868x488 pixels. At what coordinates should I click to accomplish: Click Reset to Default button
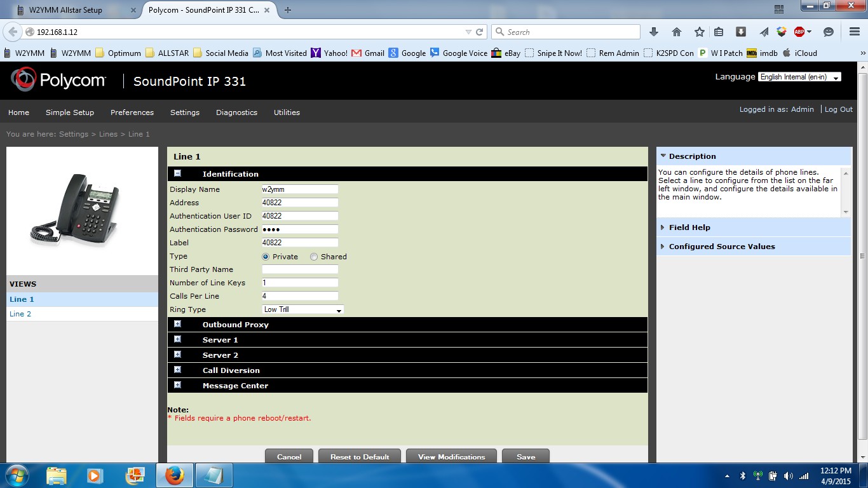[x=360, y=456]
